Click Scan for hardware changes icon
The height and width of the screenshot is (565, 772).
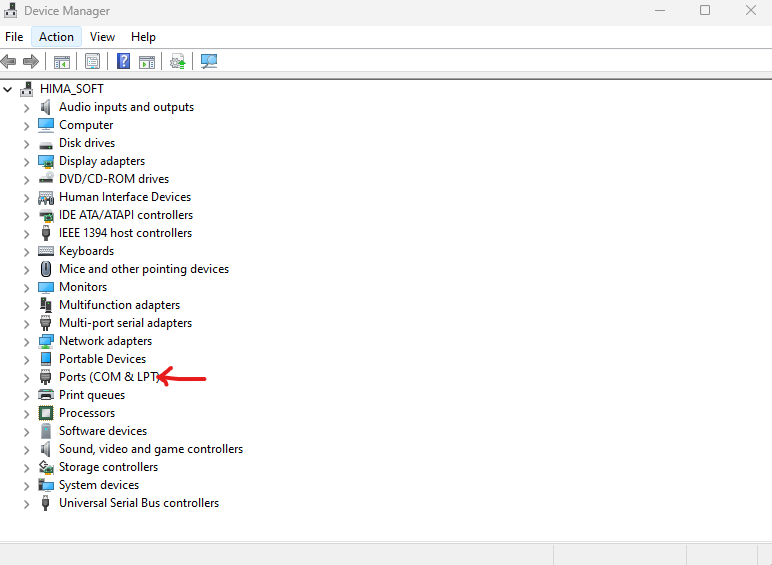click(209, 62)
